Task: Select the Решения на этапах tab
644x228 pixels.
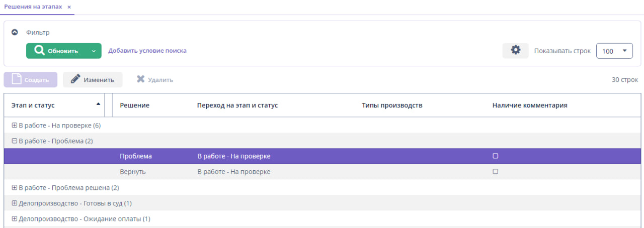Action: [33, 7]
